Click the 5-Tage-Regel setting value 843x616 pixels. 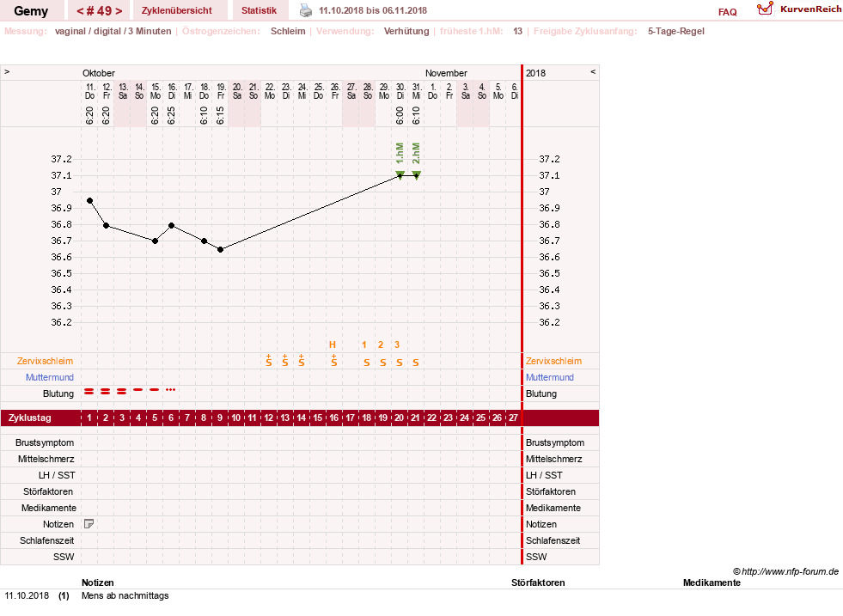click(x=675, y=31)
